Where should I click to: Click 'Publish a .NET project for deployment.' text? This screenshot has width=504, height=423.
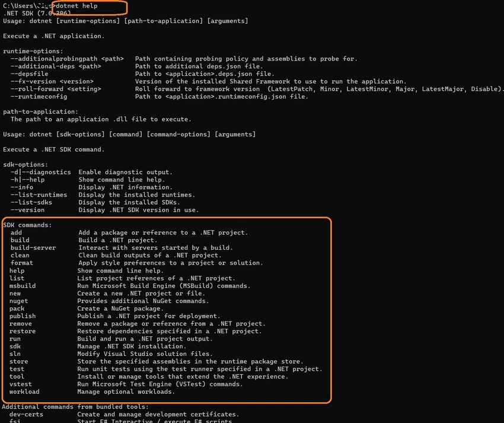(x=149, y=316)
